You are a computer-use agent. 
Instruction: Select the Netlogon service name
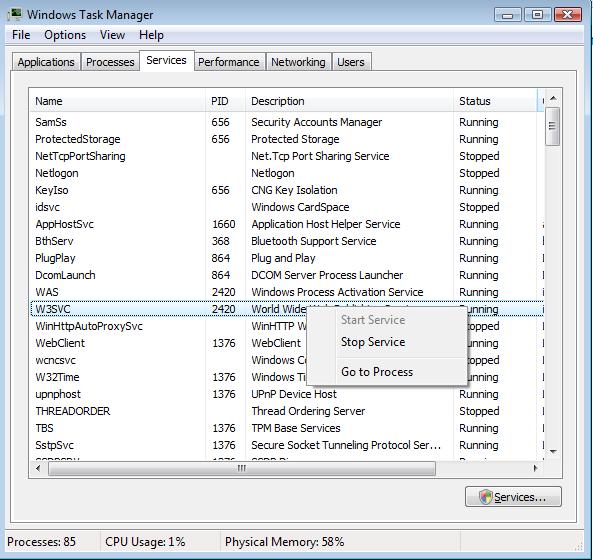(57, 173)
